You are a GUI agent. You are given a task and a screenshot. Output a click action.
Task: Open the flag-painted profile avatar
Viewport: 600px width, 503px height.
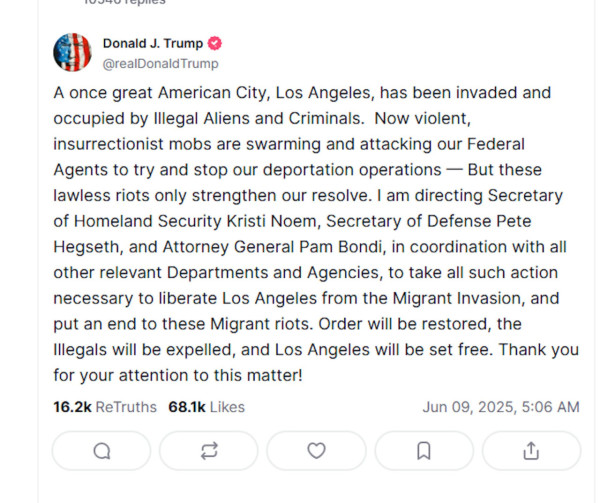point(72,52)
